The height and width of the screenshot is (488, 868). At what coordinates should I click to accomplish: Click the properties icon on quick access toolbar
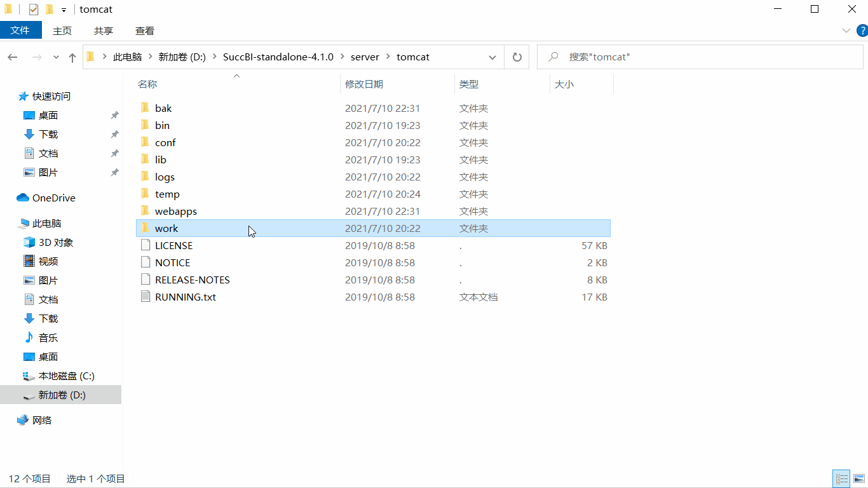(33, 9)
